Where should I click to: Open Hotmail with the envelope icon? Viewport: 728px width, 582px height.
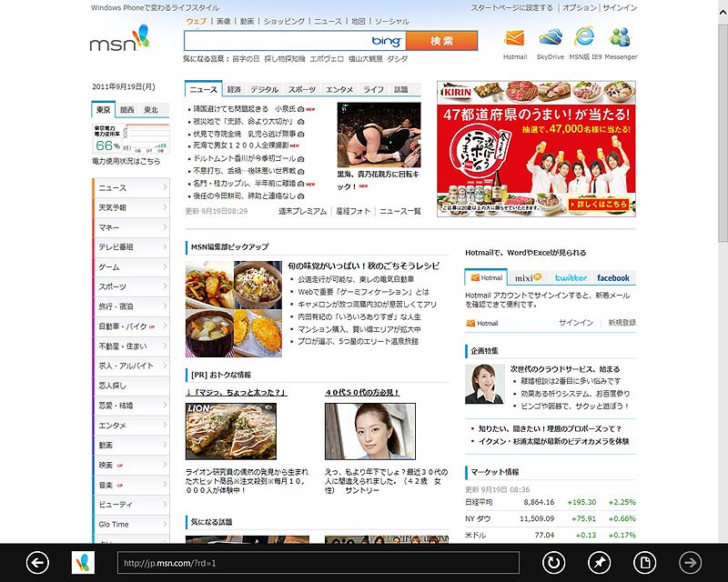514,36
